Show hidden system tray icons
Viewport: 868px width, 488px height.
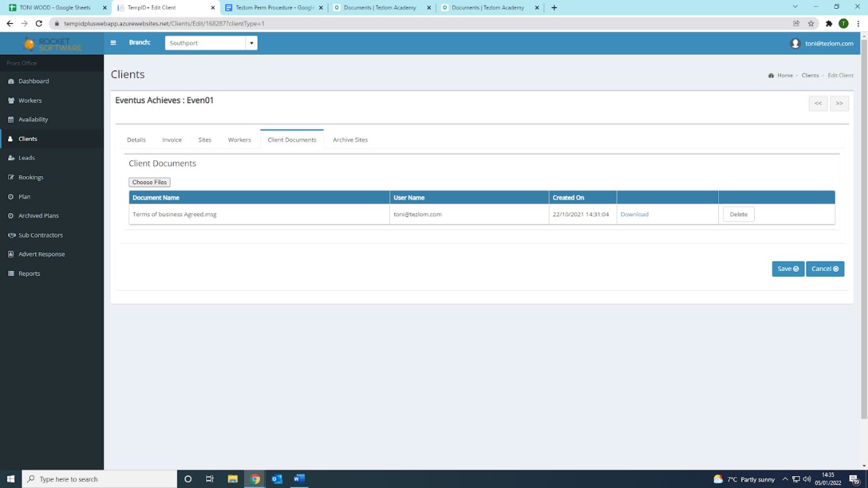tap(784, 479)
